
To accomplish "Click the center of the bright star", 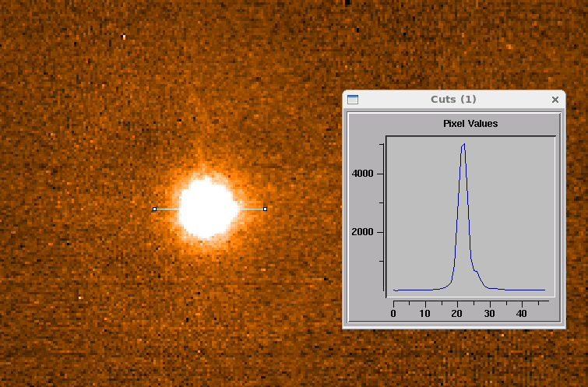I will pos(207,207).
